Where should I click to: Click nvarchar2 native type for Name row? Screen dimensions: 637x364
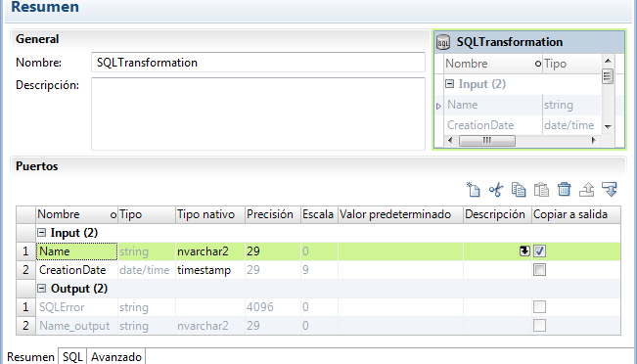(210, 251)
